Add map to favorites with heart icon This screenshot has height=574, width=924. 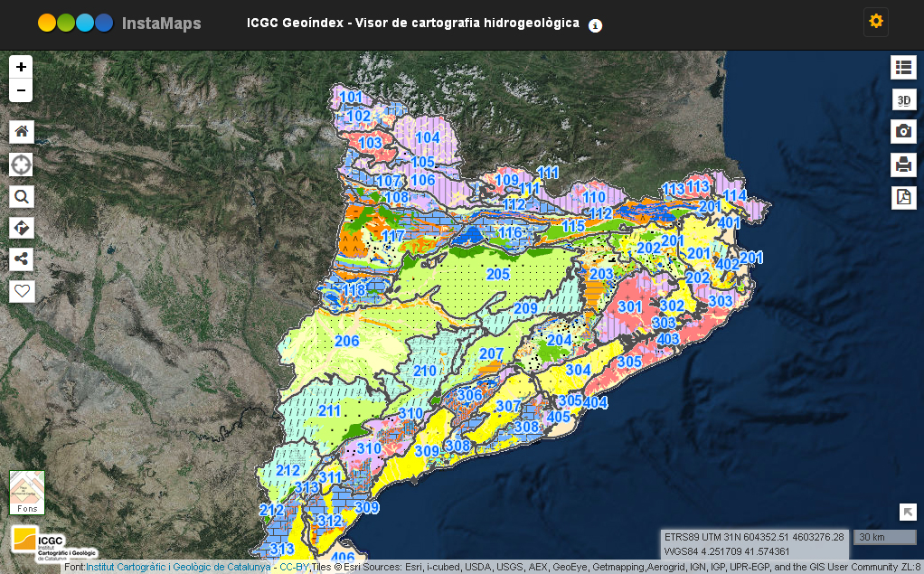click(22, 291)
